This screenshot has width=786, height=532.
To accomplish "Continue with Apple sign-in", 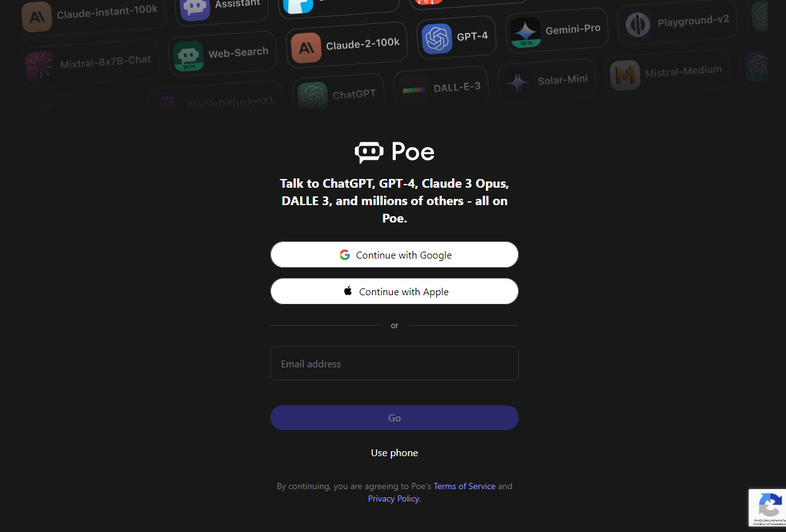I will pyautogui.click(x=395, y=291).
